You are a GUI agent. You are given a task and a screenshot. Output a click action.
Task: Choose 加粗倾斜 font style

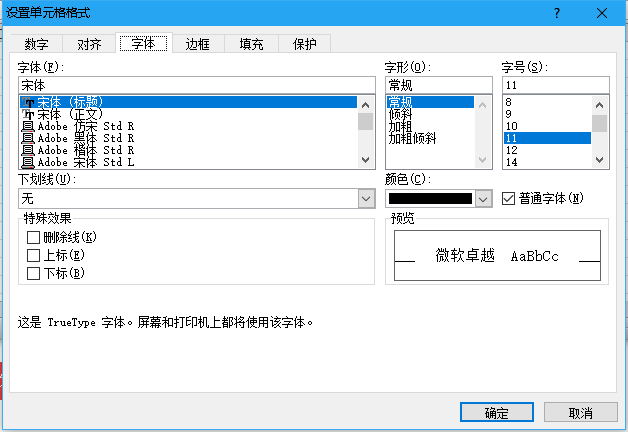point(430,138)
